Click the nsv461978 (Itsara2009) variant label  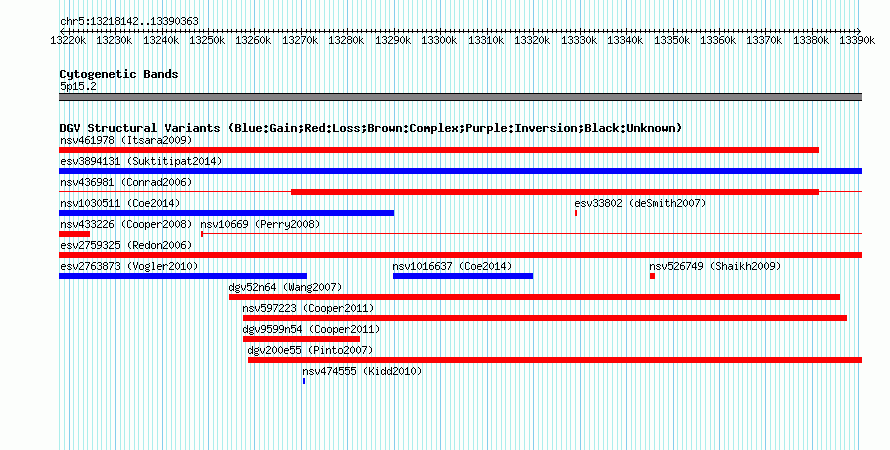click(126, 140)
